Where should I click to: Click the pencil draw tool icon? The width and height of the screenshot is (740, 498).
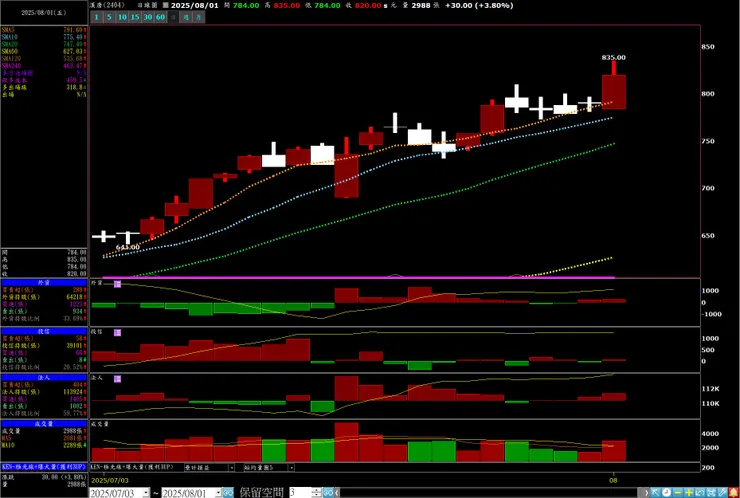722,493
